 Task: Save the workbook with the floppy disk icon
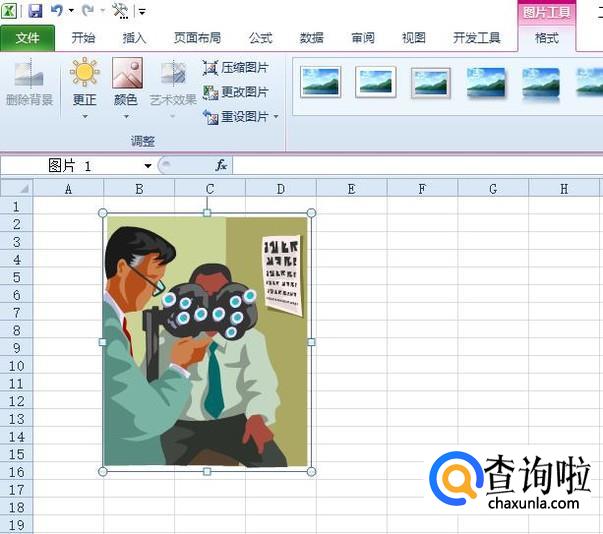(x=35, y=11)
